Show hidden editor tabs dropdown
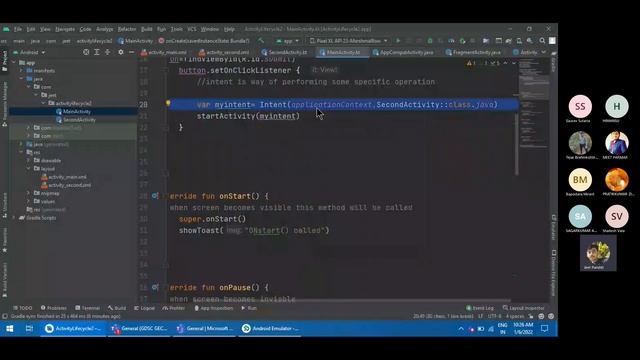 click(x=543, y=52)
